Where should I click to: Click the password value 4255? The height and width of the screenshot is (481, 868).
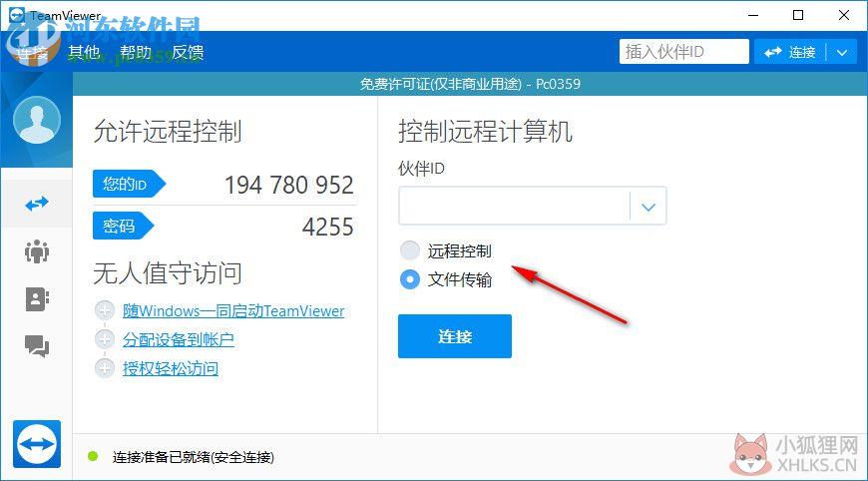327,227
